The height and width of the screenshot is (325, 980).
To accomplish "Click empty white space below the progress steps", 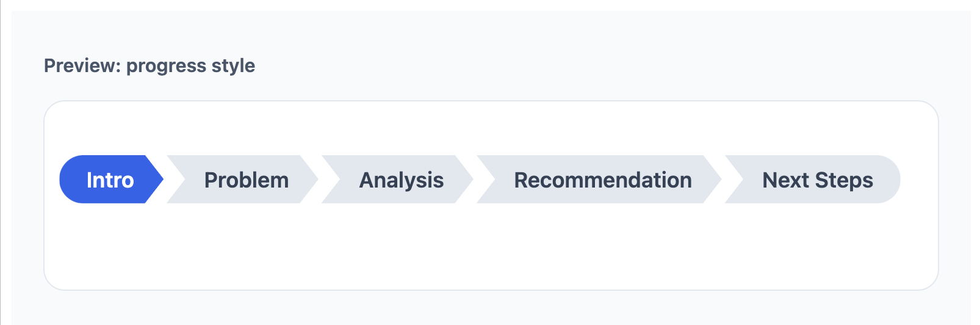I will (x=488, y=250).
